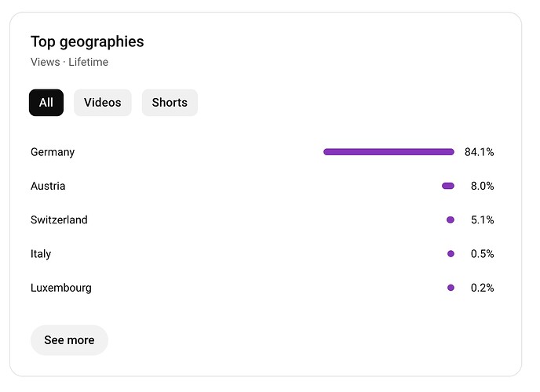The width and height of the screenshot is (540, 392).
Task: Click Switzerland's purple dot indicator
Action: (451, 220)
